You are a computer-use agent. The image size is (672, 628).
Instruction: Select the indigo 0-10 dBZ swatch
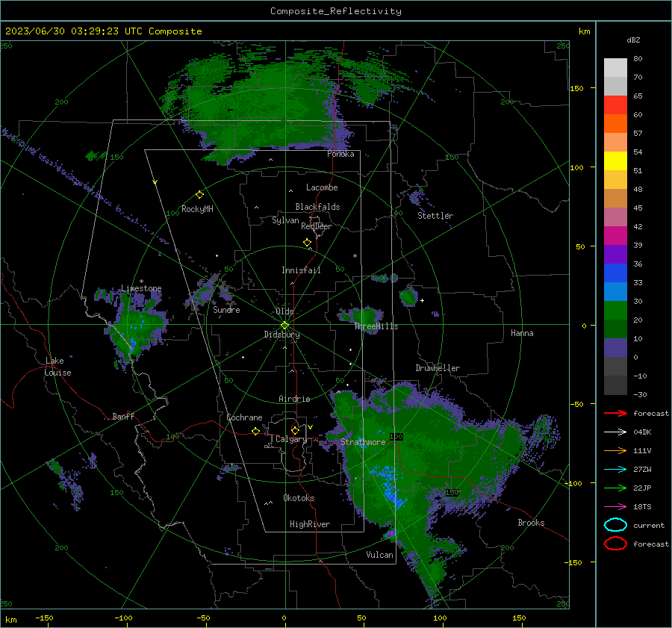tap(615, 348)
